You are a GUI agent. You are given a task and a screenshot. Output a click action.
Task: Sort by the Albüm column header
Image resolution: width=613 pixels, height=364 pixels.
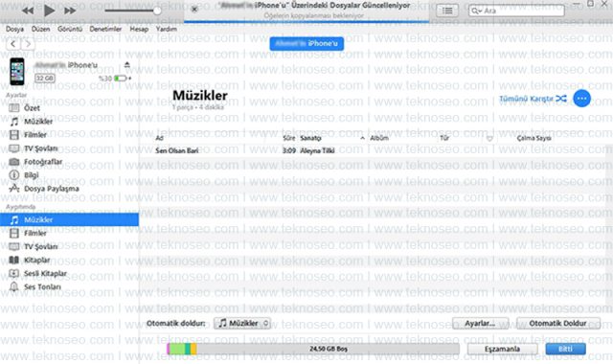pyautogui.click(x=379, y=138)
